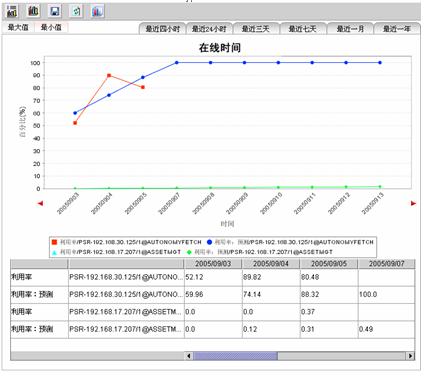The width and height of the screenshot is (424, 378).
Task: Click the table scrollbar right arrow
Action: 410,356
